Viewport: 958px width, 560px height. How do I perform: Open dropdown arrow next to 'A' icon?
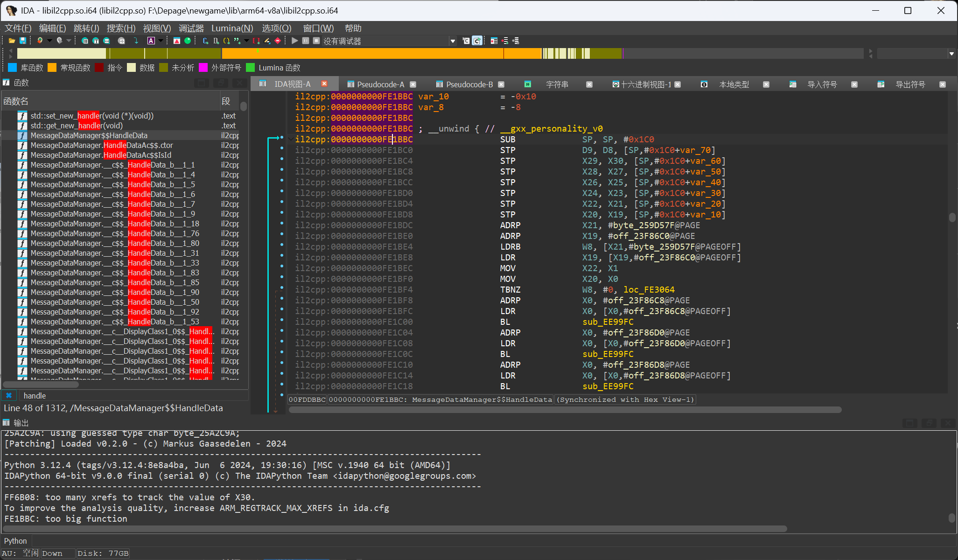pos(161,41)
